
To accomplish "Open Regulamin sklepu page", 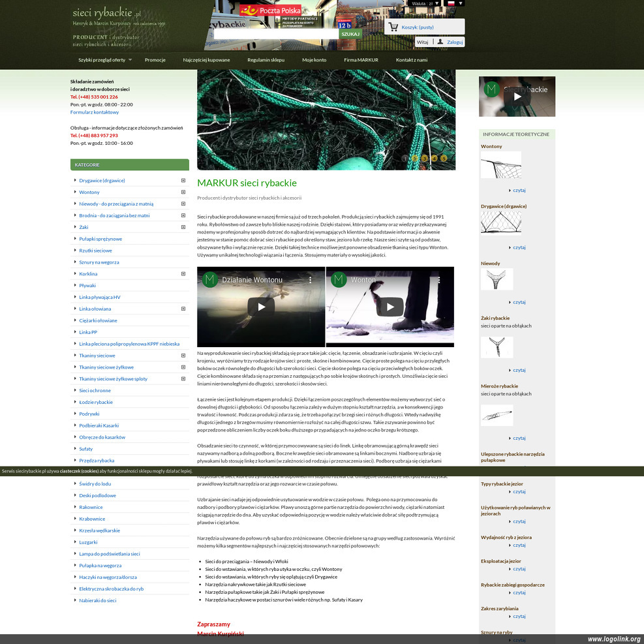I will coord(266,60).
